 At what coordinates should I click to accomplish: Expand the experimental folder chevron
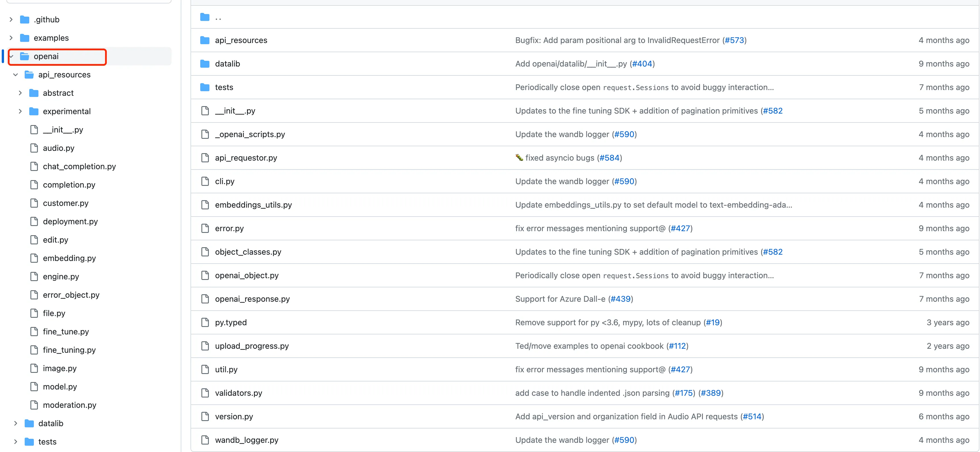(20, 112)
